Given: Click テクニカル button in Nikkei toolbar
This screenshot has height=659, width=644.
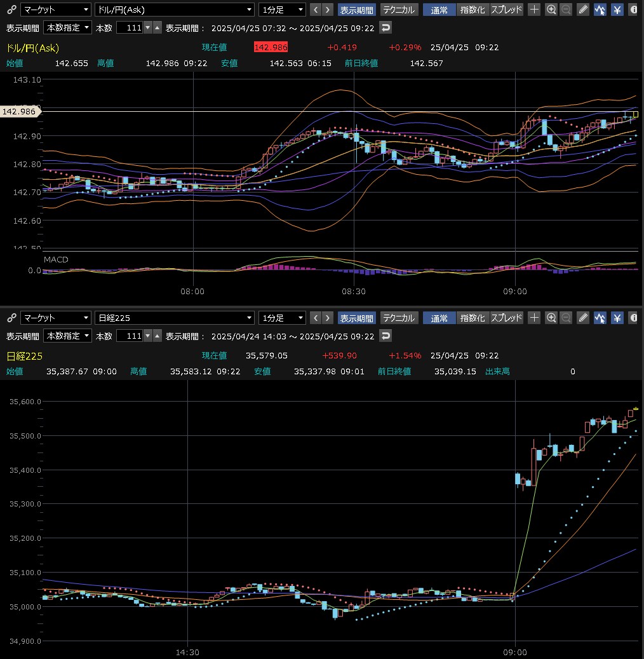Looking at the screenshot, I should (x=399, y=318).
